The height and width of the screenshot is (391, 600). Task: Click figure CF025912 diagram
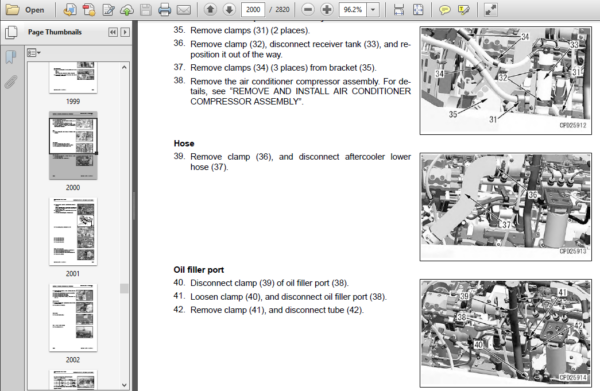tap(505, 80)
